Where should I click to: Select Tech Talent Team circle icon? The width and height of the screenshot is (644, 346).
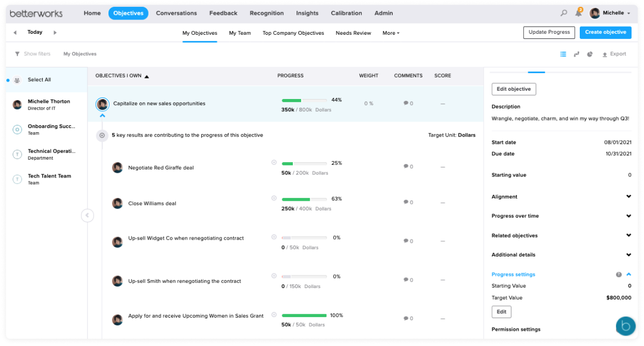coord(17,179)
